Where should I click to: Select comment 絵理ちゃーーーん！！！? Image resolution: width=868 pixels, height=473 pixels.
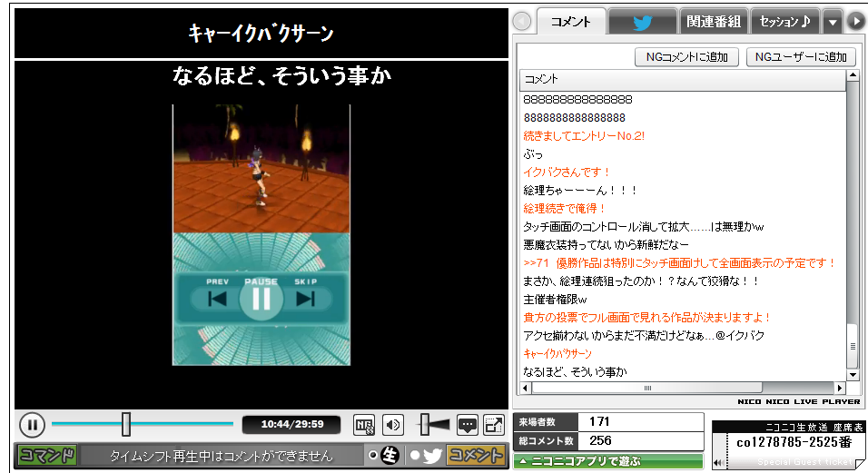tap(579, 191)
